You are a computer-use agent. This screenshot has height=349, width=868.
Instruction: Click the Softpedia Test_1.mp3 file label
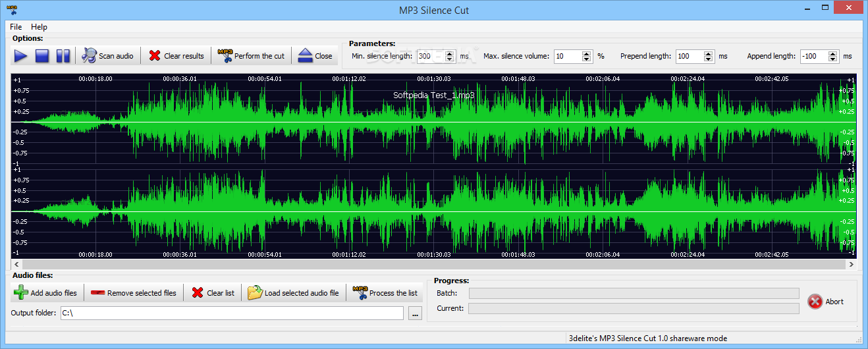pos(434,95)
